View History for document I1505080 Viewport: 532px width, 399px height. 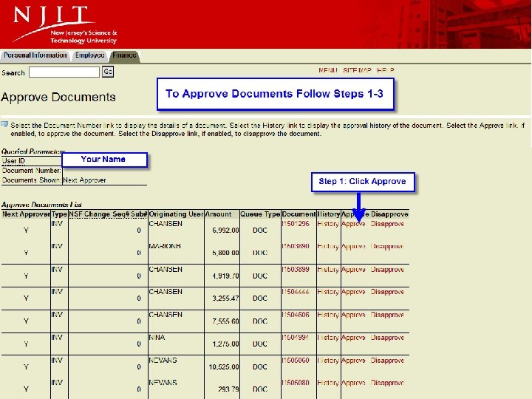click(x=328, y=383)
